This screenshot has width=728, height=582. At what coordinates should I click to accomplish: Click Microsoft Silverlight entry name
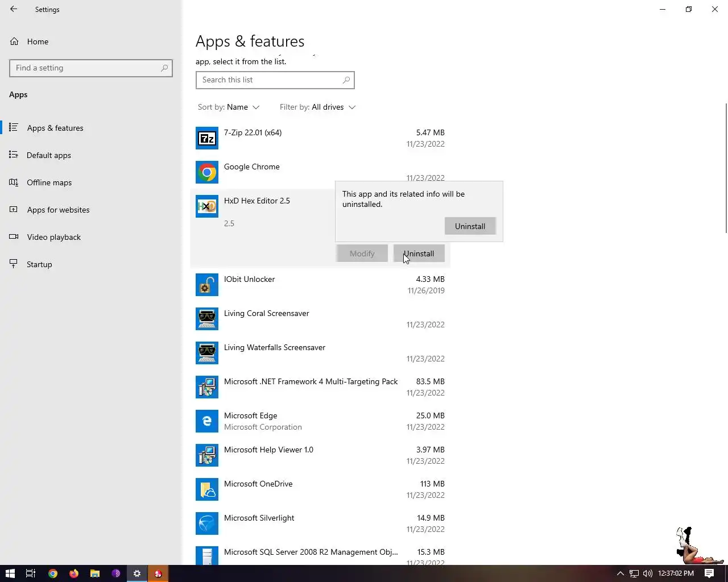click(x=259, y=518)
